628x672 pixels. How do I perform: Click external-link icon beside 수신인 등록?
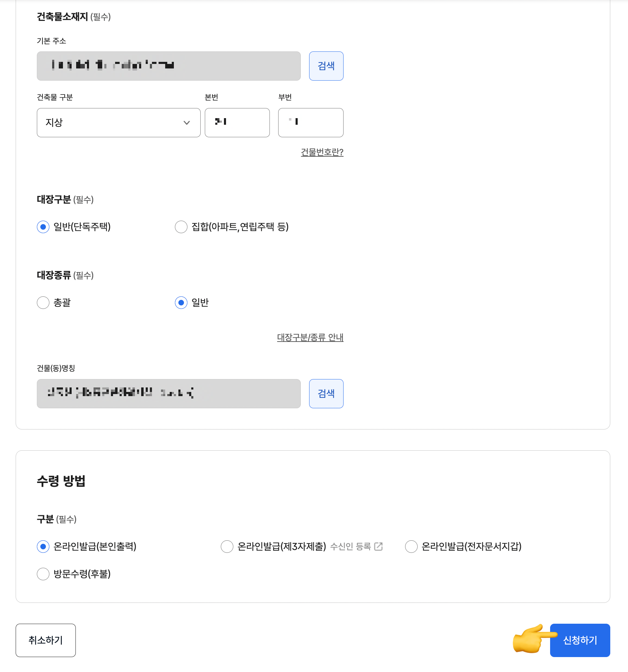point(378,547)
